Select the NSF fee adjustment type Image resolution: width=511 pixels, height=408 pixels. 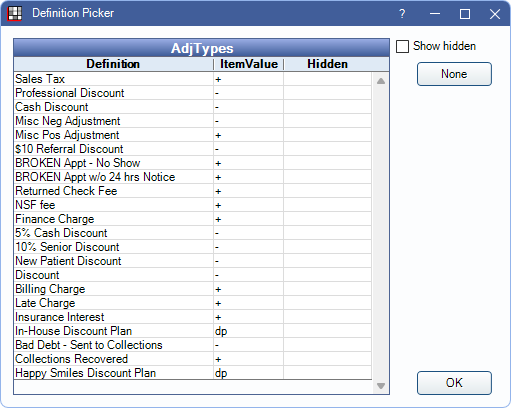pyautogui.click(x=193, y=205)
